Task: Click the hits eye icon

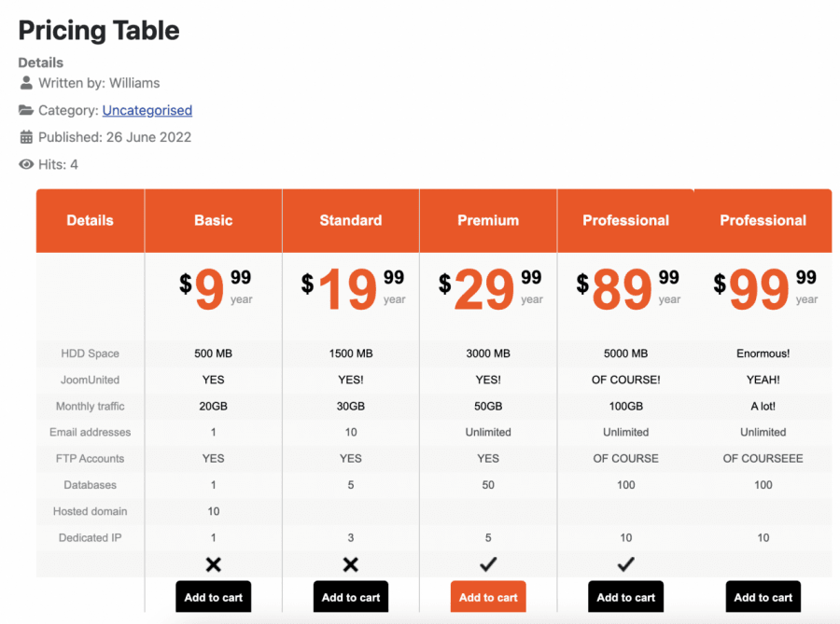Action: pyautogui.click(x=26, y=165)
